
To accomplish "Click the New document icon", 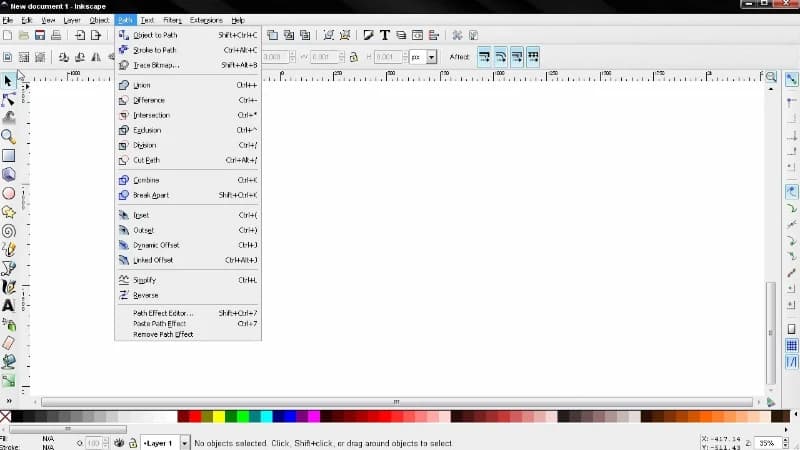I will tap(8, 35).
